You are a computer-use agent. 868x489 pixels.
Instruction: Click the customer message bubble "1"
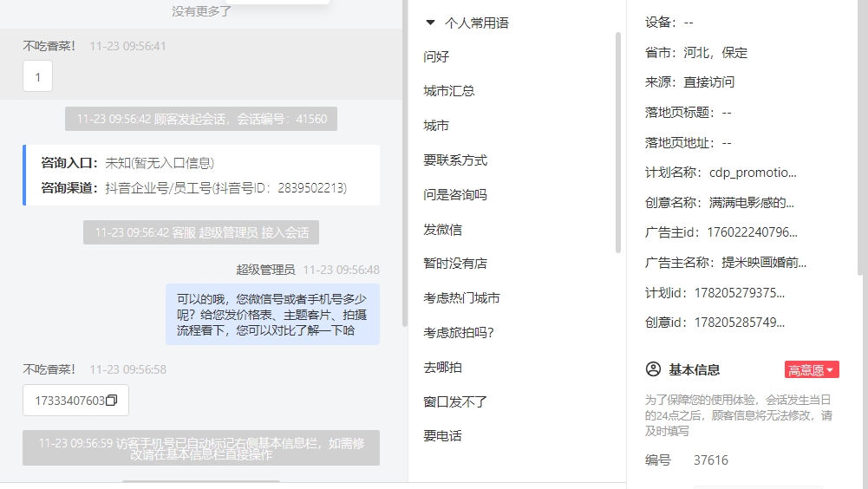37,76
